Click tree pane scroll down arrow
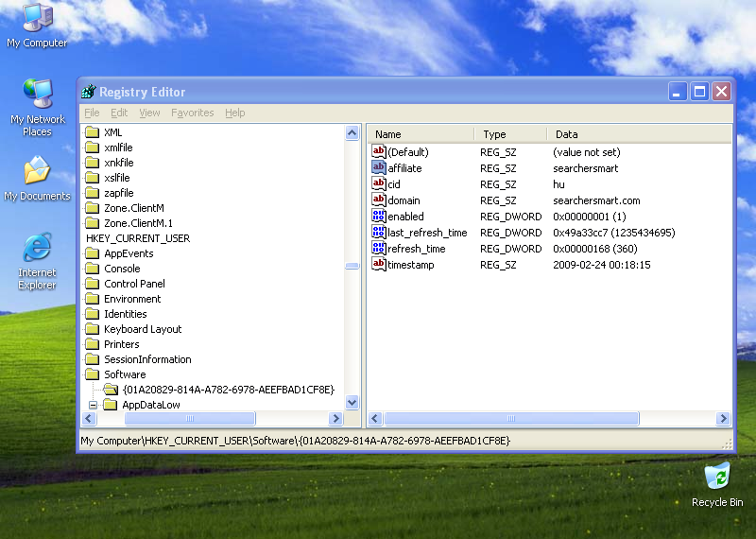 [352, 402]
